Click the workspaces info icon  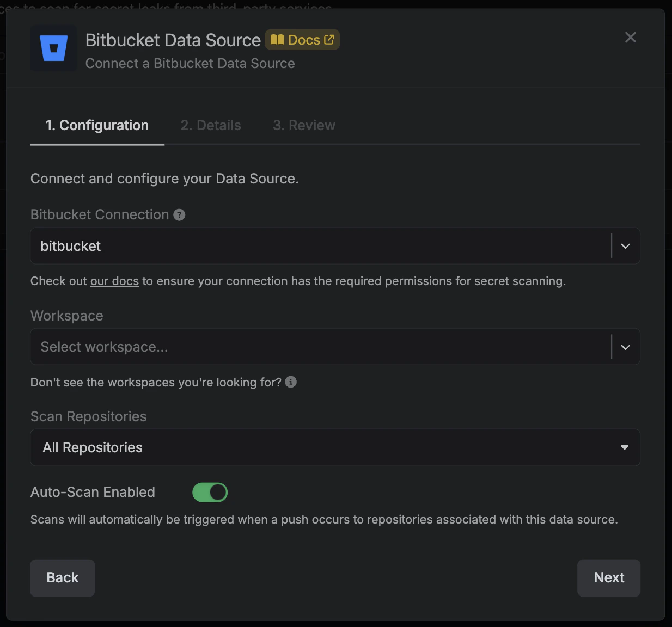291,382
